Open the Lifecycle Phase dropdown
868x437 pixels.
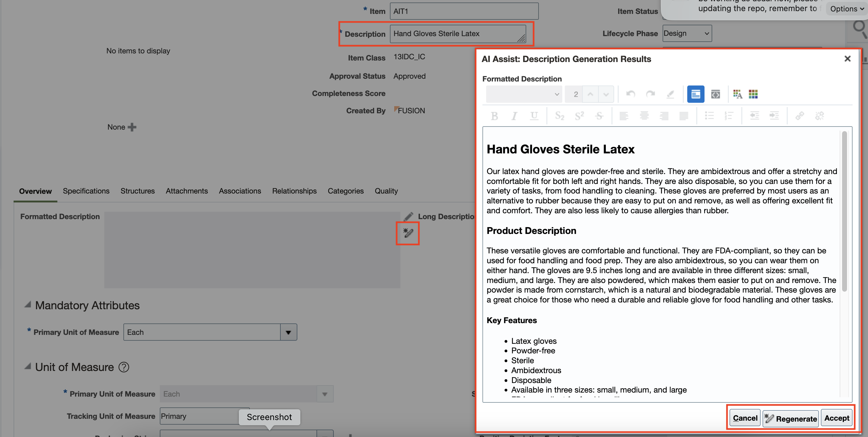(x=687, y=33)
